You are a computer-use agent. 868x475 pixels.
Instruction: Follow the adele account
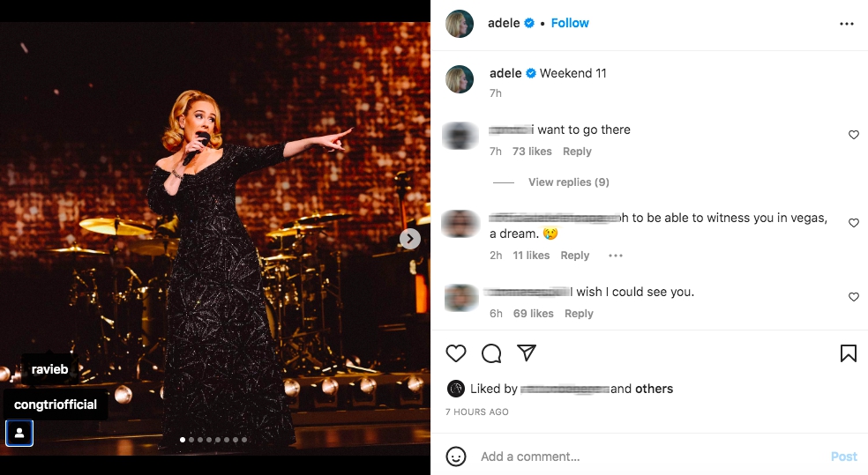pos(570,23)
